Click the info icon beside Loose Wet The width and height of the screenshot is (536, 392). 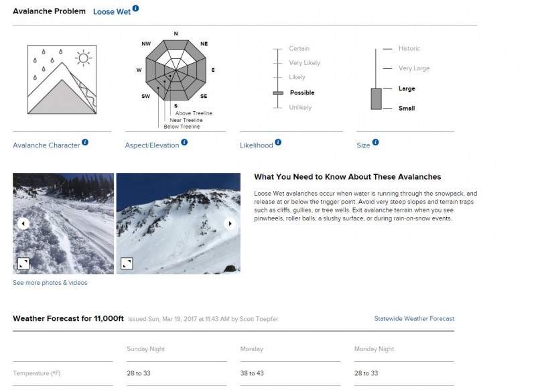(136, 8)
